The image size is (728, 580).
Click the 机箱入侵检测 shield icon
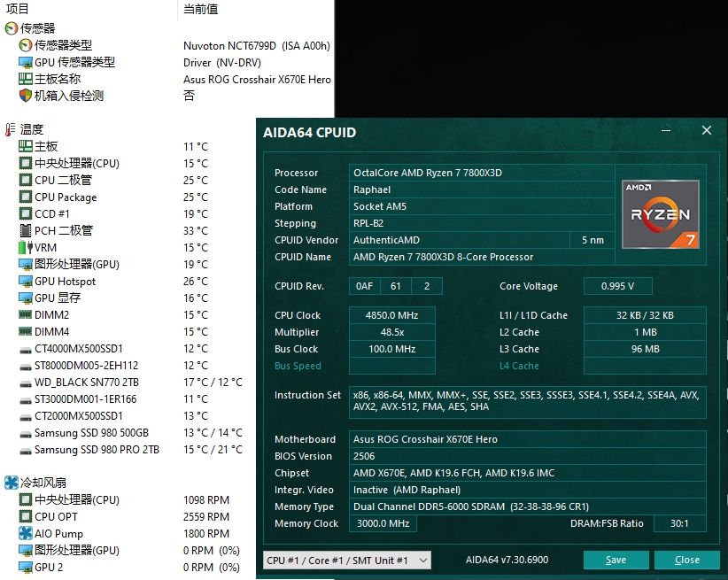pos(26,96)
